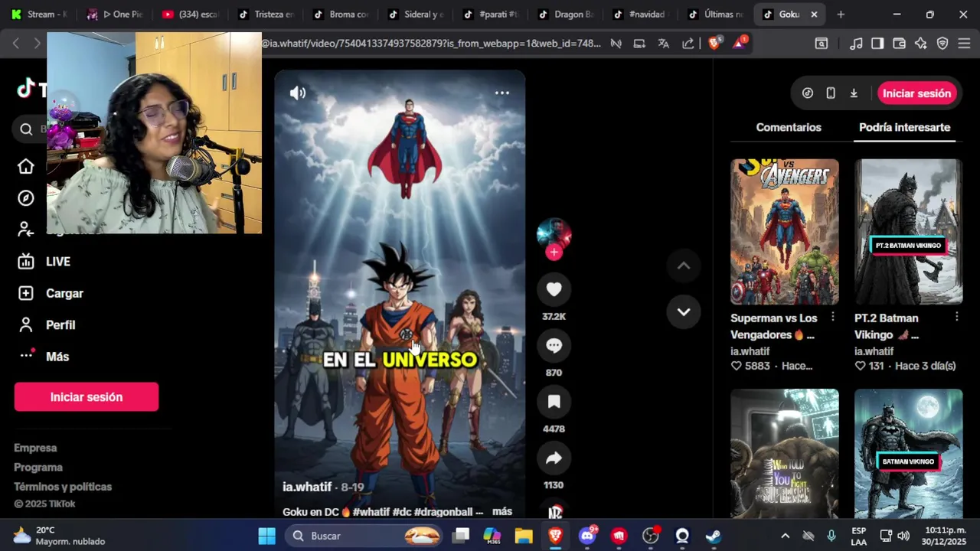Expand the Términos y políticas footer section
The width and height of the screenshot is (980, 551).
click(x=63, y=487)
